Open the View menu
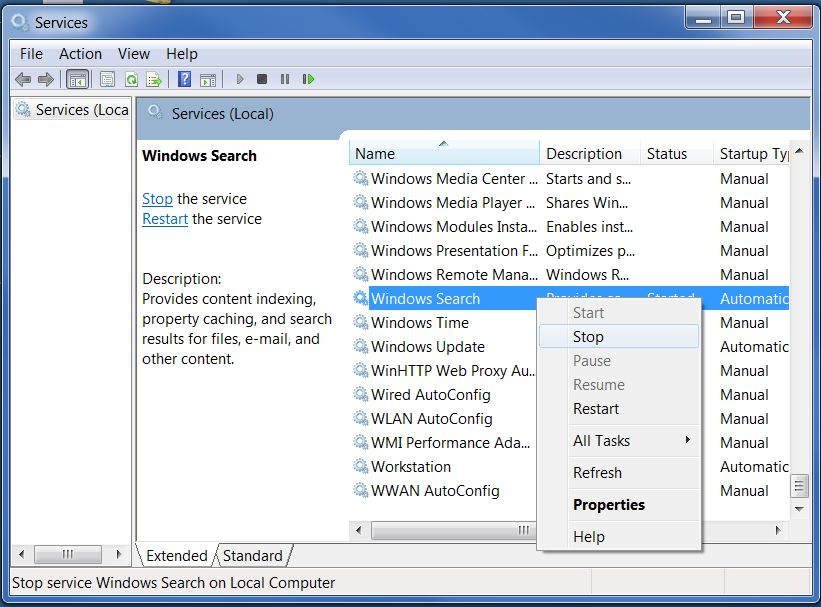821x607 pixels. click(x=134, y=54)
